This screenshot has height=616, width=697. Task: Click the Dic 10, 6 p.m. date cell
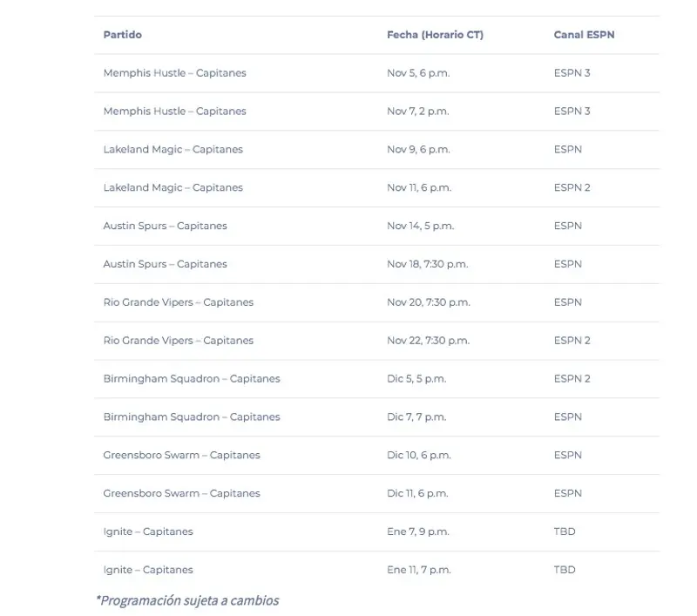(x=419, y=455)
